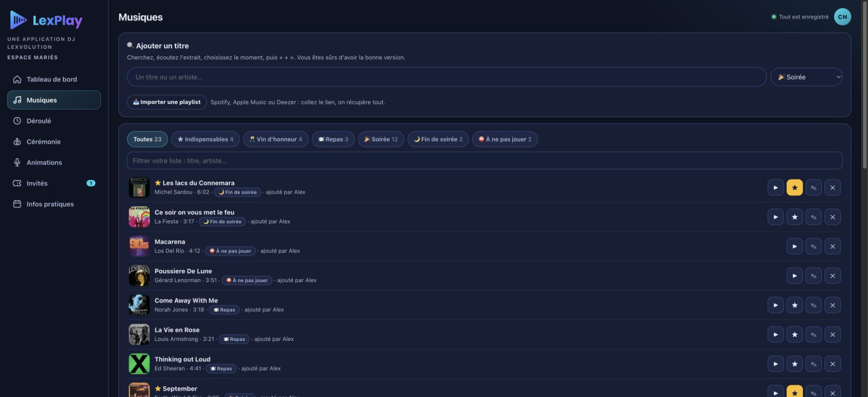Star Thinking out Loud
Image resolution: width=868 pixels, height=397 pixels.
pos(795,364)
